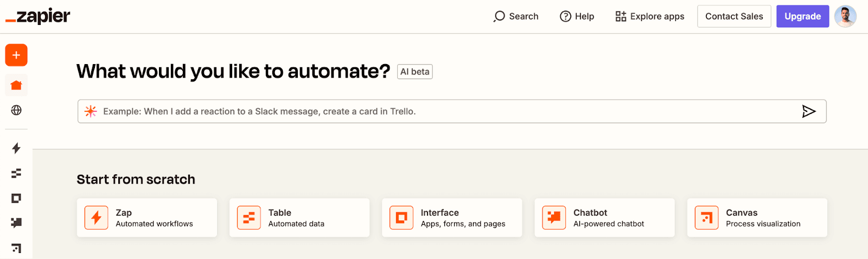The height and width of the screenshot is (259, 868).
Task: Click the send arrow in prompt box
Action: tap(809, 111)
